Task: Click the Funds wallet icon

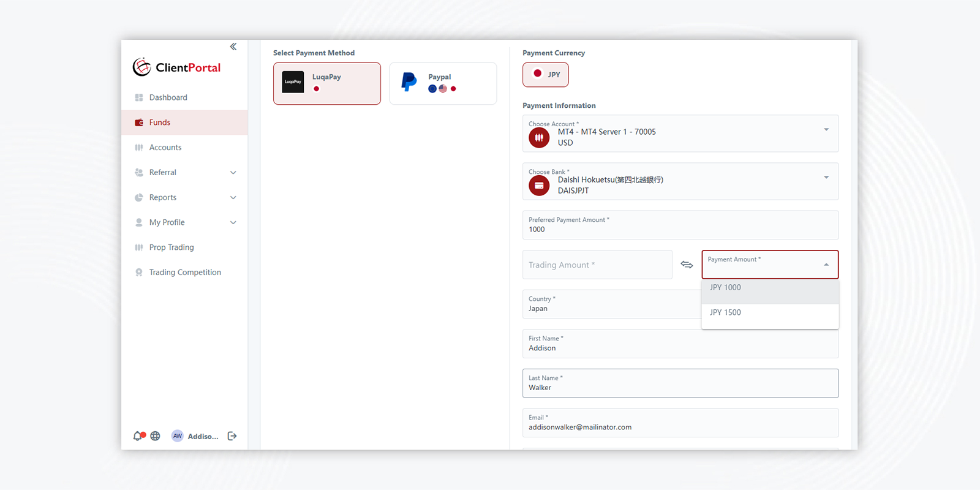Action: pyautogui.click(x=139, y=123)
